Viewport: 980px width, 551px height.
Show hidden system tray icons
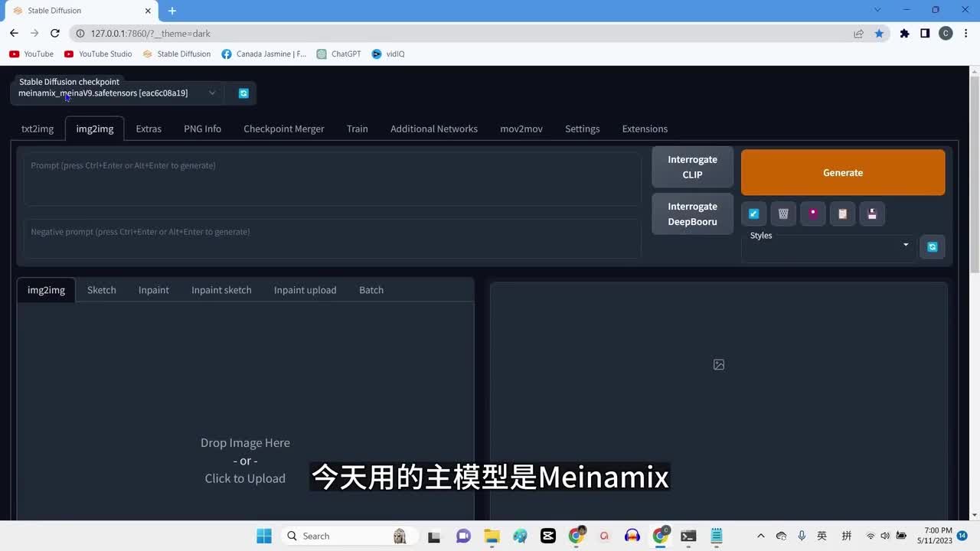pos(760,536)
